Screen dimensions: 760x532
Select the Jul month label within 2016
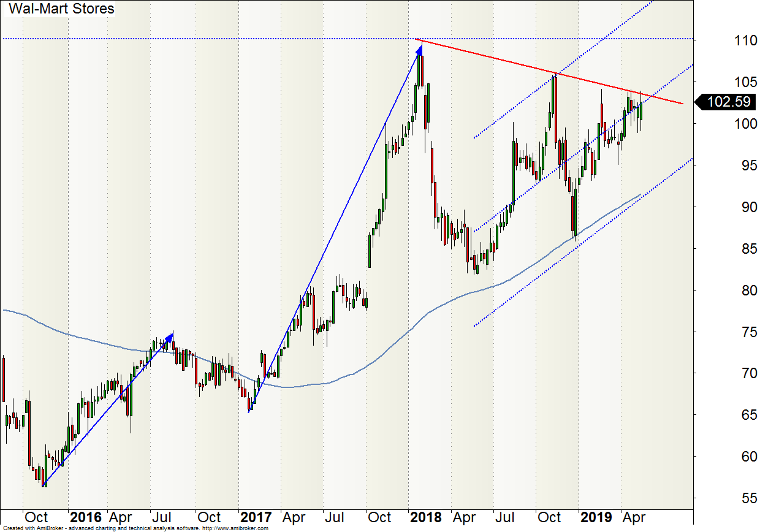[162, 517]
